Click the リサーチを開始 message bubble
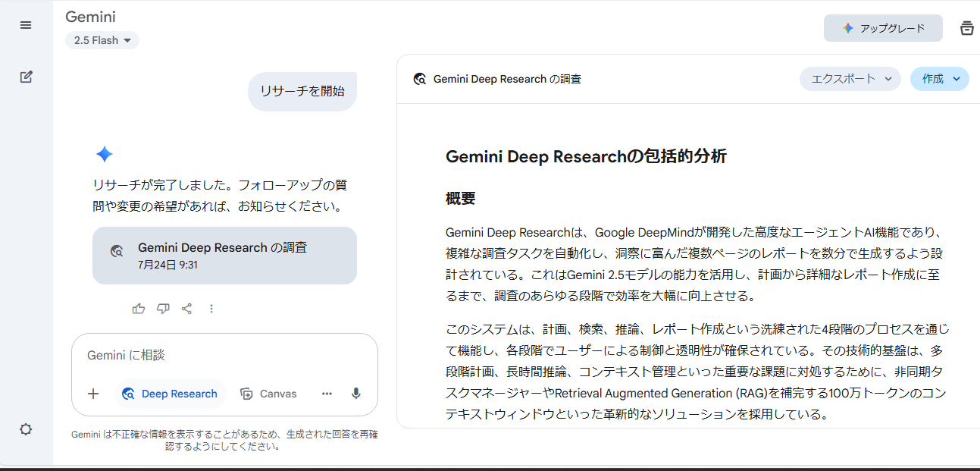The width and height of the screenshot is (980, 471). [302, 91]
